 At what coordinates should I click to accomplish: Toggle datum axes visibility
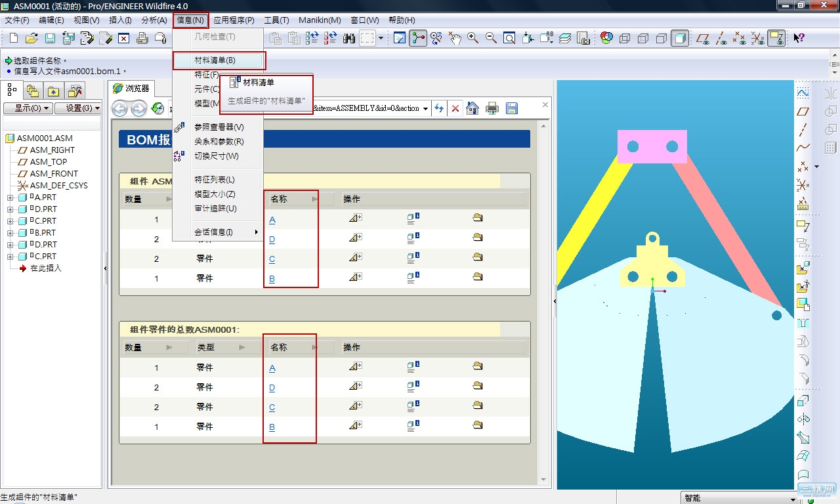pyautogui.click(x=721, y=38)
